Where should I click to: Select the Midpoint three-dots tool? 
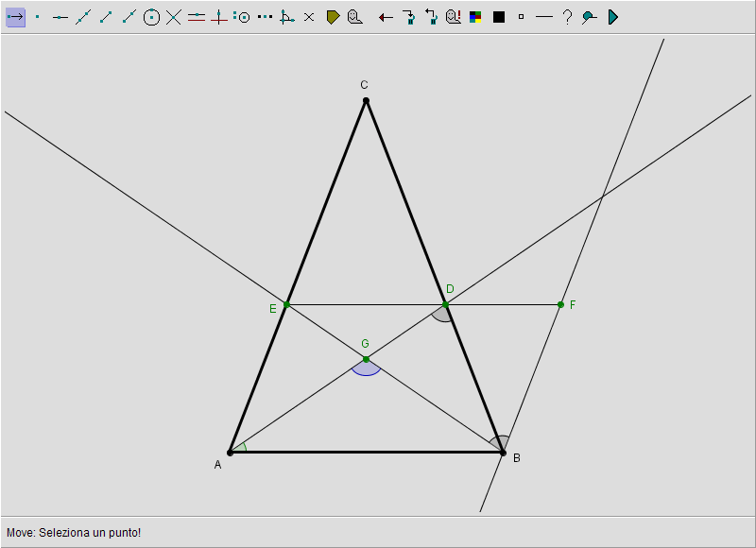[x=265, y=17]
